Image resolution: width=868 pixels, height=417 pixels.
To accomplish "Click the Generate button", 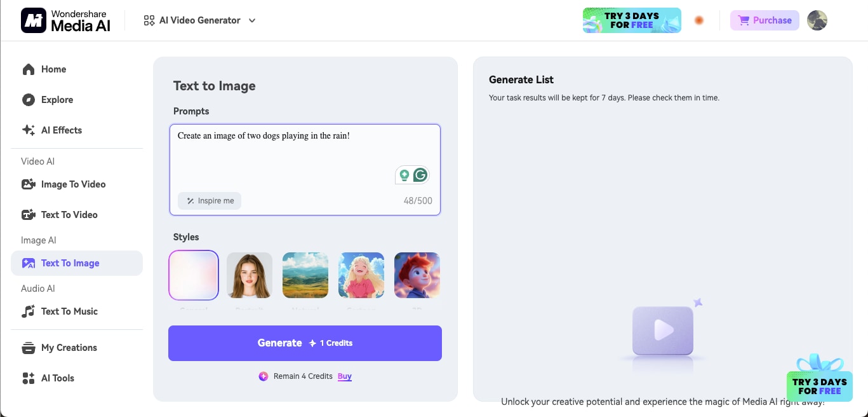I will (x=305, y=343).
